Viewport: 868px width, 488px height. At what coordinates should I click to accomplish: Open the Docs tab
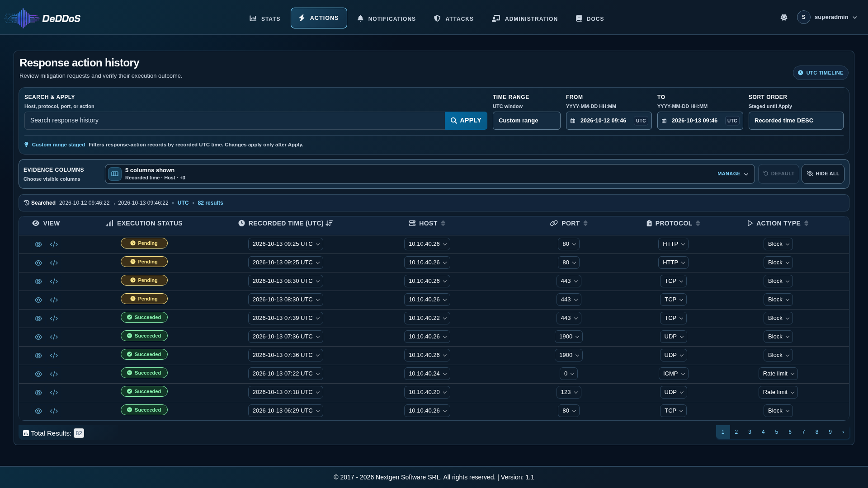coord(590,19)
